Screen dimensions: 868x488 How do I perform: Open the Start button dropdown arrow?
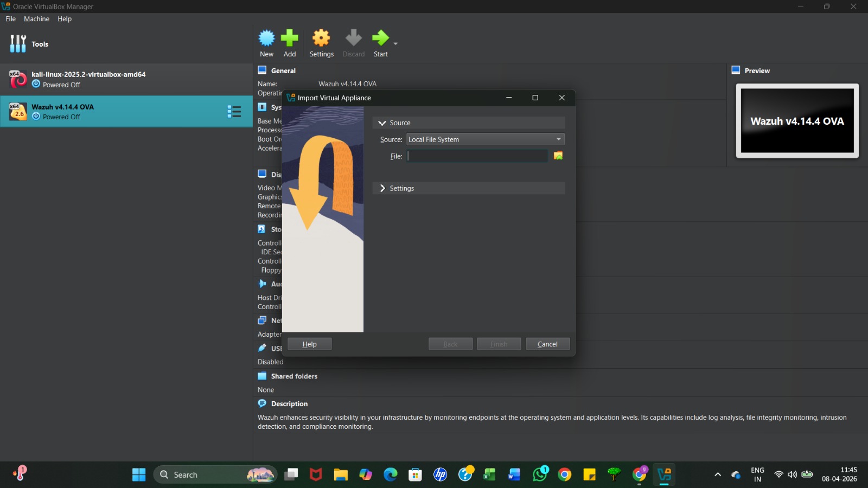395,43
